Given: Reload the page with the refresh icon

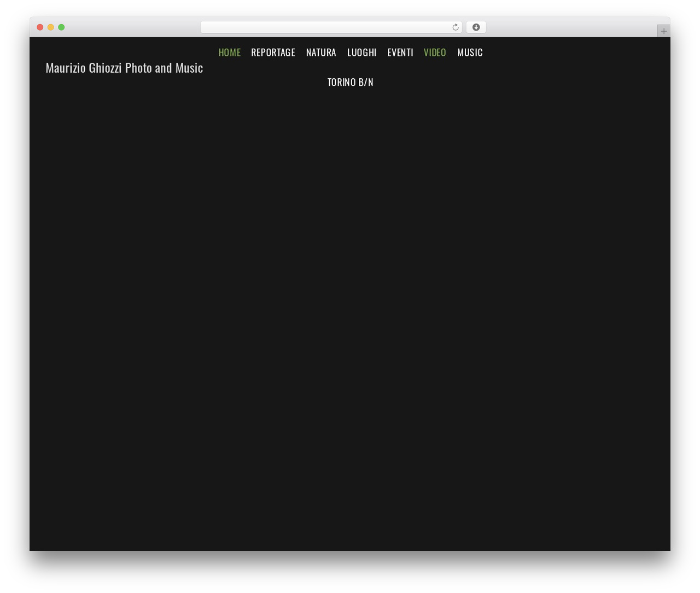Looking at the screenshot, I should click(x=455, y=27).
